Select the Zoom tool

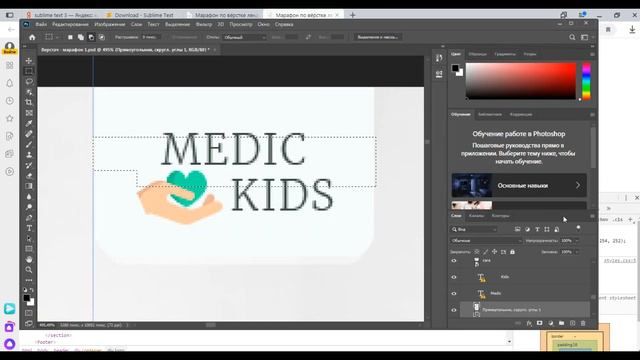tap(29, 270)
